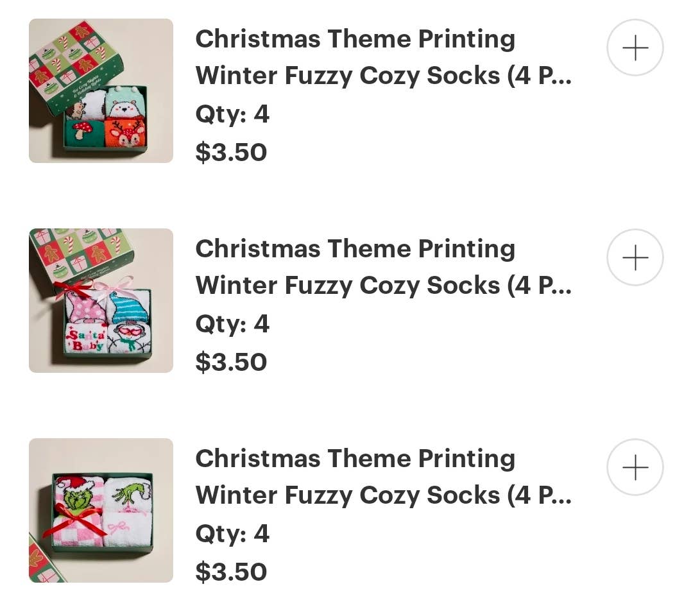Select "Winter Fuzzy Cozy Socks" line of first item
The width and height of the screenshot is (693, 616).
pos(383,76)
